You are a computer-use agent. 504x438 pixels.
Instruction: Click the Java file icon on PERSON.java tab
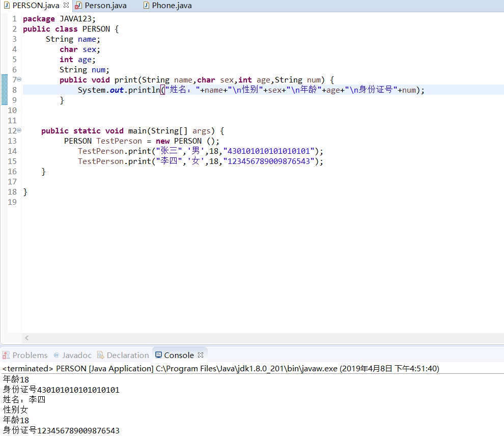(x=7, y=6)
